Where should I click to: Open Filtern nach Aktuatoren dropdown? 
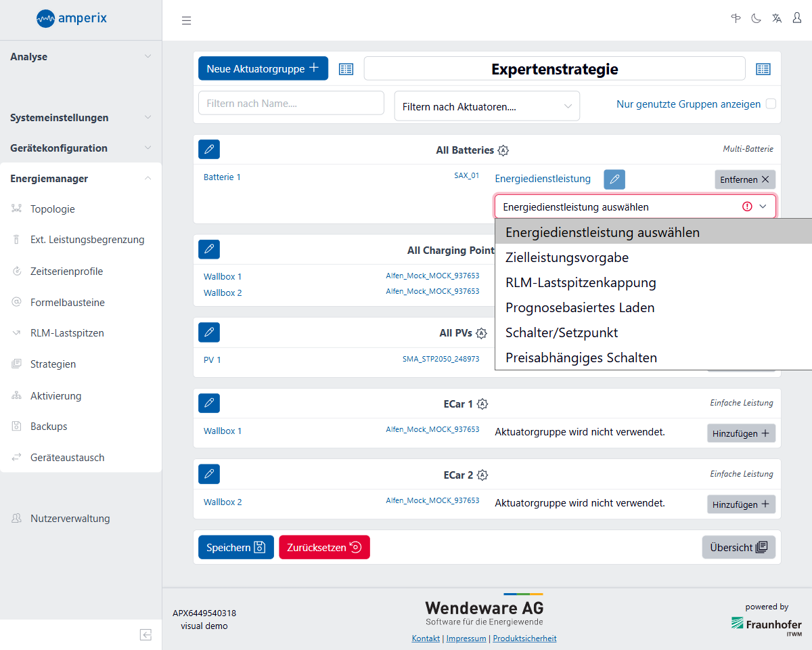(x=487, y=106)
